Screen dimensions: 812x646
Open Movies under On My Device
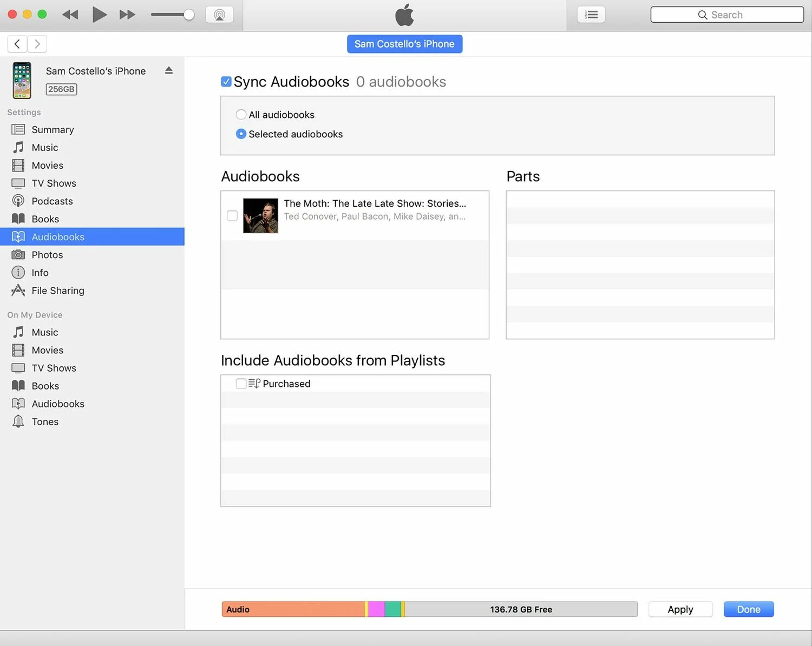coord(92,350)
